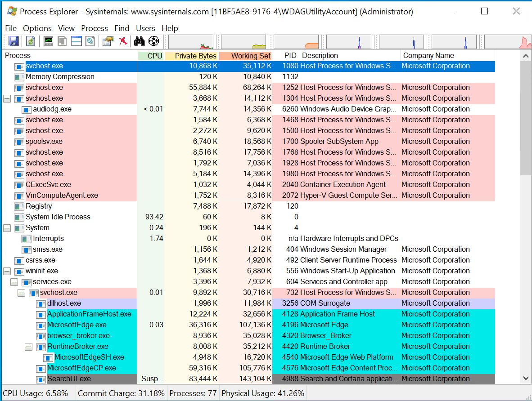The width and height of the screenshot is (532, 401).
Task: Select the ApplicationFrameHost.exe process row
Action: 249,314
